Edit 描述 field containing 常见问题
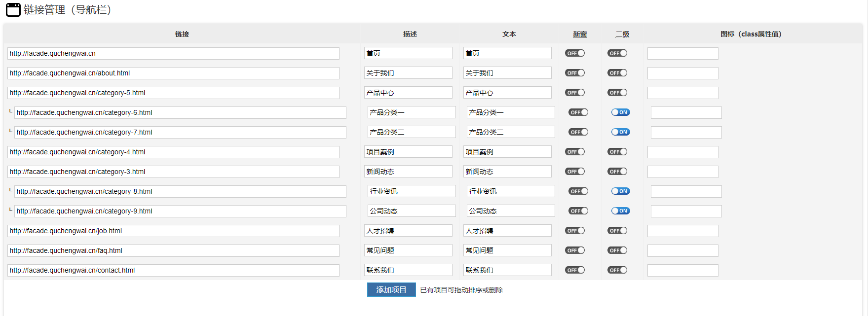Viewport: 868px width, 316px height. (408, 250)
